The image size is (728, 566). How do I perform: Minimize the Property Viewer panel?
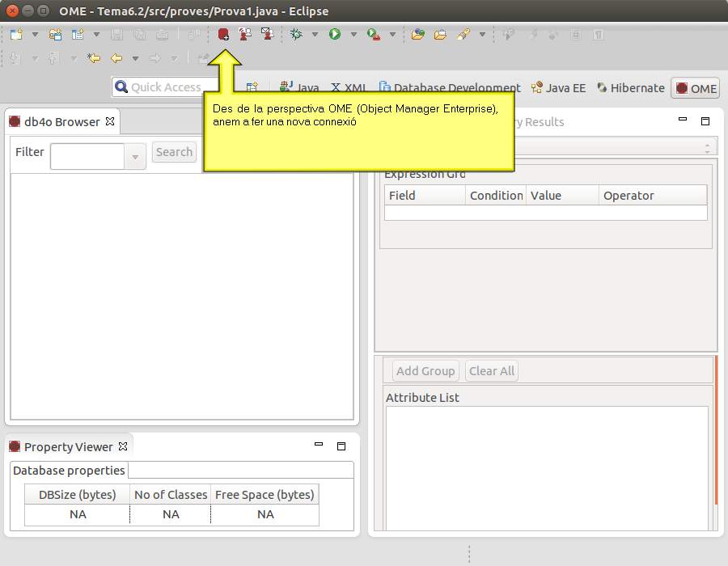[319, 445]
